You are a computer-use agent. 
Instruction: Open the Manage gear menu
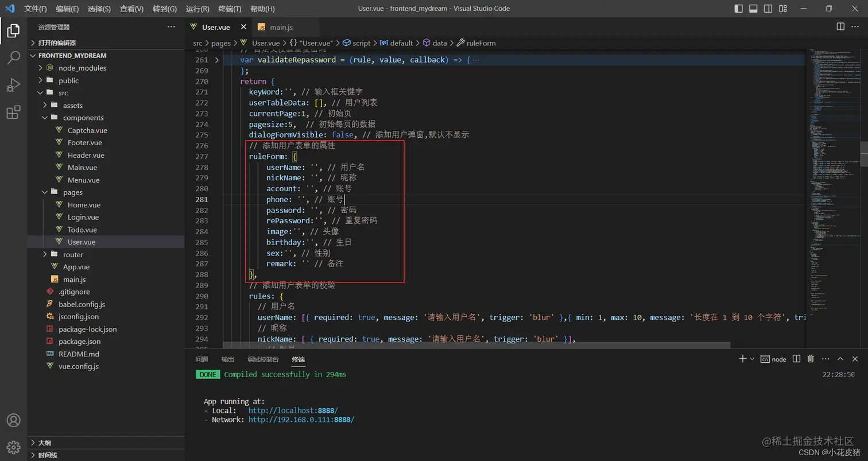[x=13, y=447]
